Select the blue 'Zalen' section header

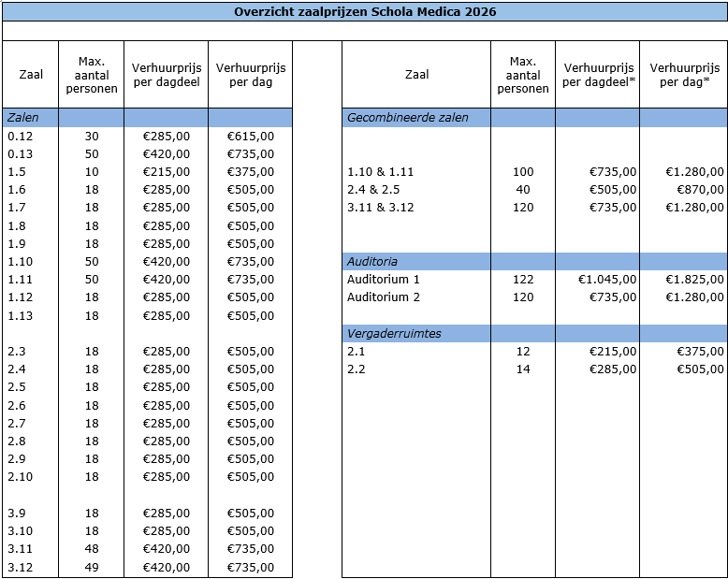tap(21, 118)
